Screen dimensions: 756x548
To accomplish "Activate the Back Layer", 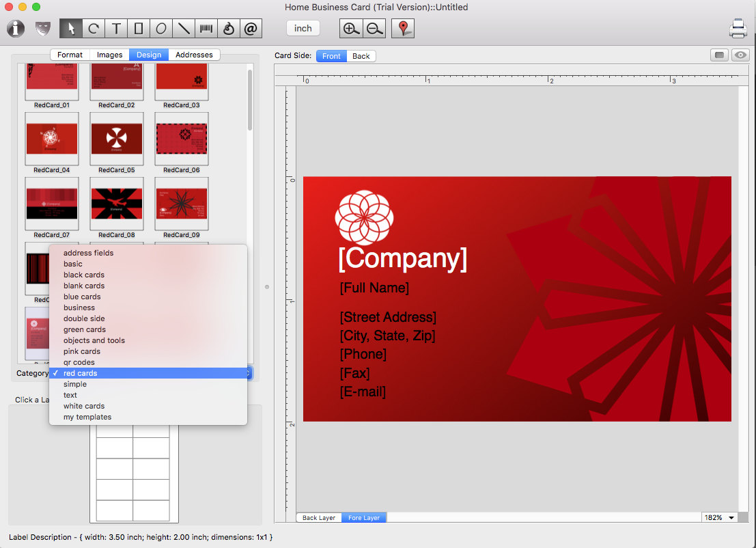I will [x=319, y=518].
